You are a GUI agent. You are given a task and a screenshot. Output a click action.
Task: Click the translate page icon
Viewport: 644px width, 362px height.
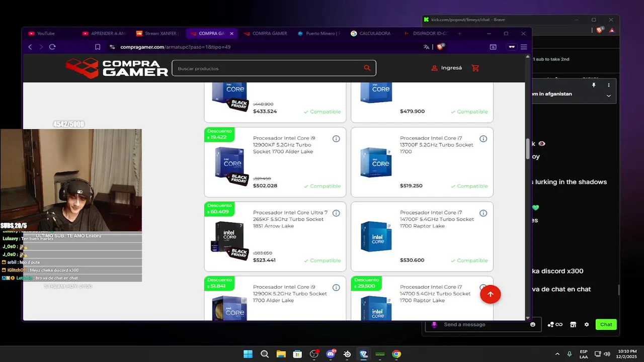pos(426,47)
